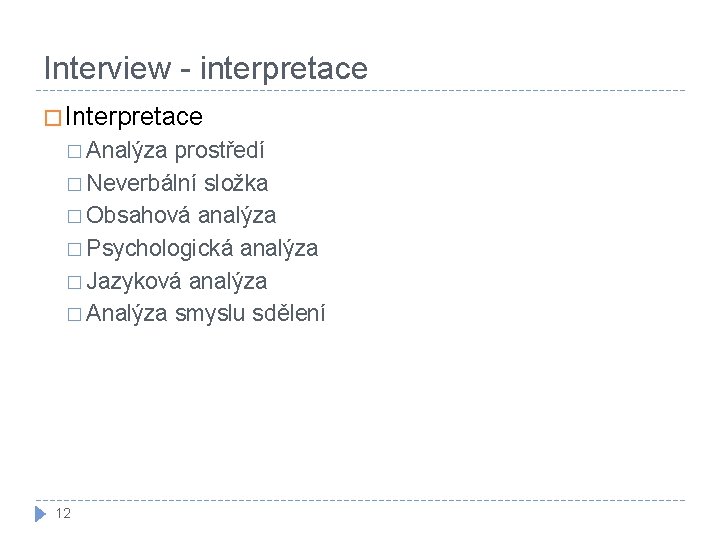Click the word Obsahová in the bullet list
Viewport: 720px width, 540px height.
pyautogui.click(x=139, y=216)
